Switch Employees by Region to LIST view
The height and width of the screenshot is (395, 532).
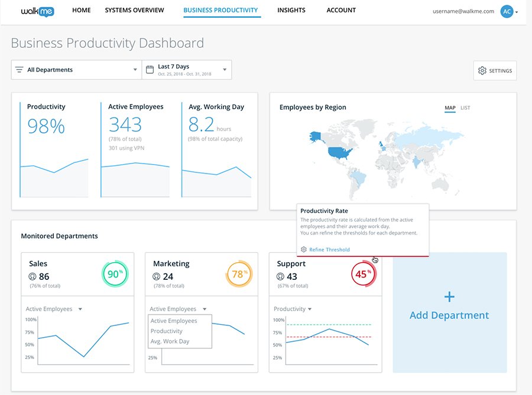[465, 108]
